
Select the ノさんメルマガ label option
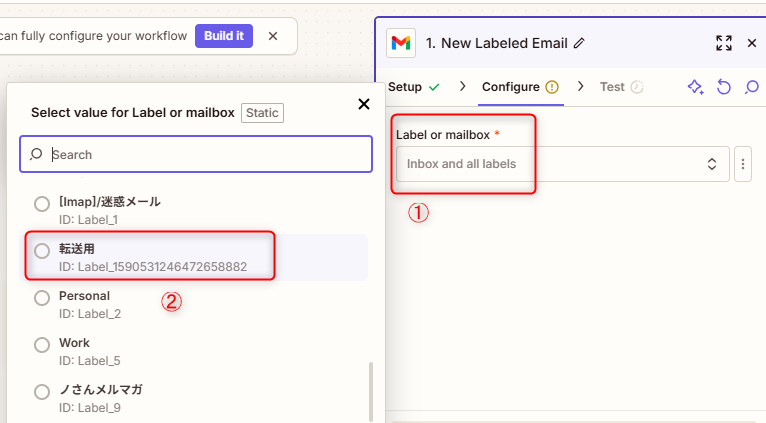pyautogui.click(x=42, y=391)
